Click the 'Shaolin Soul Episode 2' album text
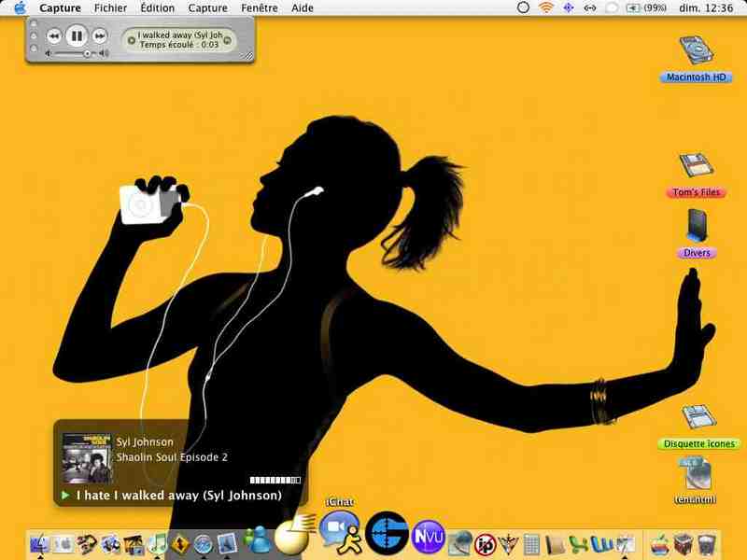The height and width of the screenshot is (560, 747). [172, 457]
